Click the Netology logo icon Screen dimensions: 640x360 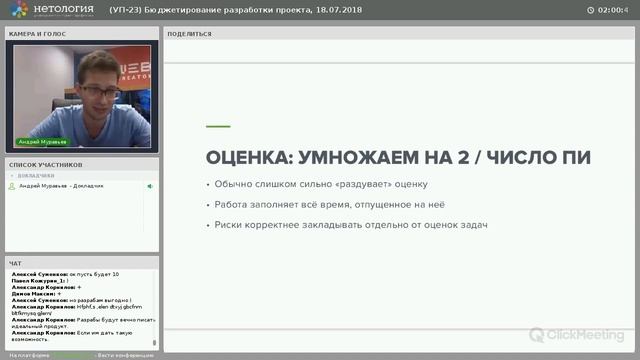click(19, 9)
